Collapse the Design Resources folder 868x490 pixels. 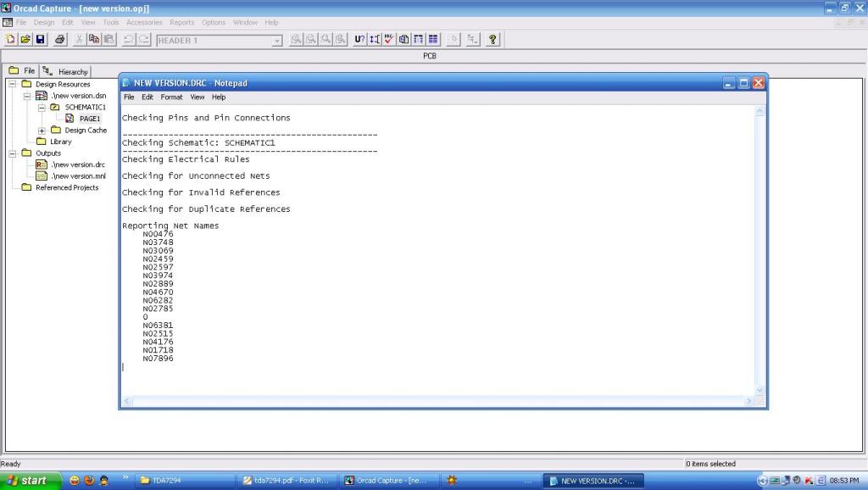[x=12, y=84]
